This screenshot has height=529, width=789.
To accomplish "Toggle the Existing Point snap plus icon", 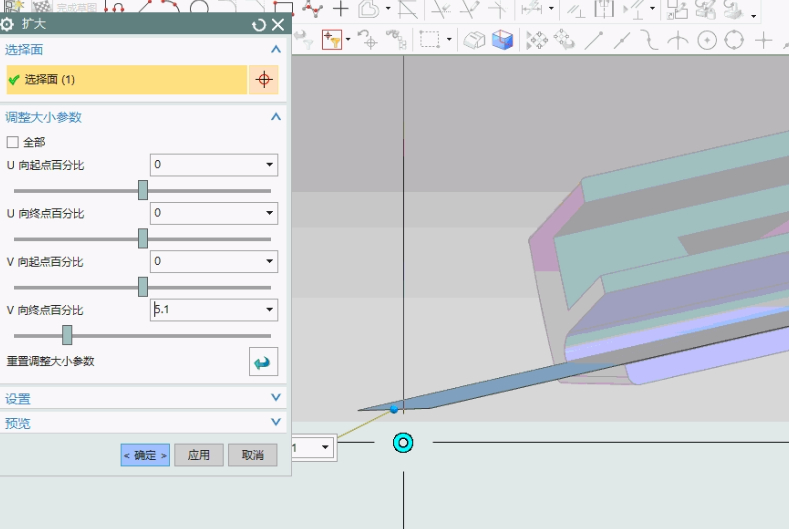I will (763, 40).
